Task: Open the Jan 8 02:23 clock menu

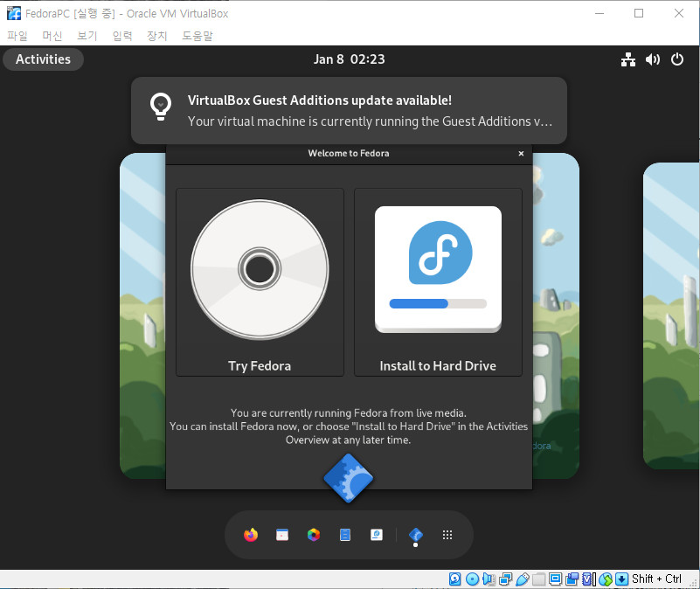Action: pos(349,59)
